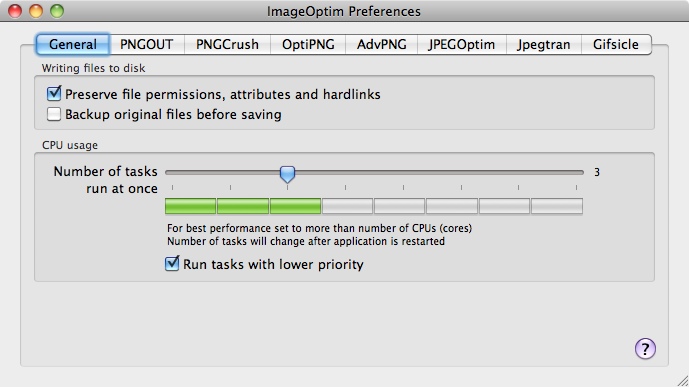This screenshot has height=387, width=689.
Task: Click the window resize grip corner
Action: (x=682, y=380)
